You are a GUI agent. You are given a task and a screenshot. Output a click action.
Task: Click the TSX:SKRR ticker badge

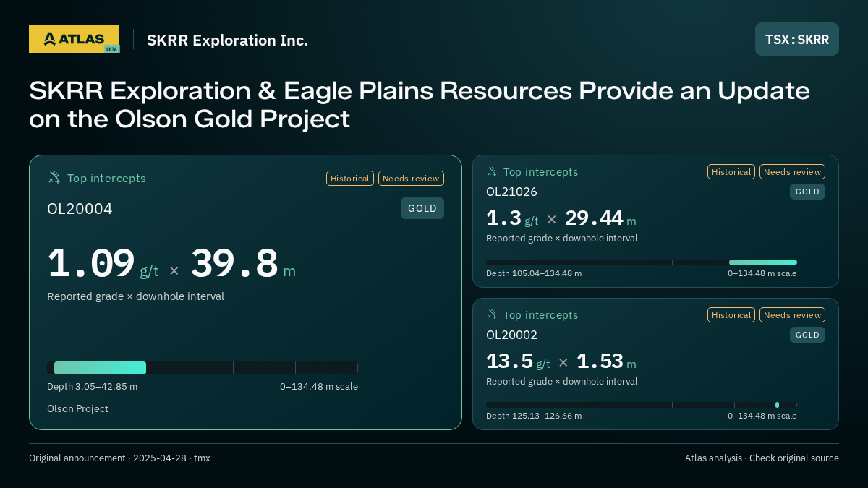[x=797, y=39]
